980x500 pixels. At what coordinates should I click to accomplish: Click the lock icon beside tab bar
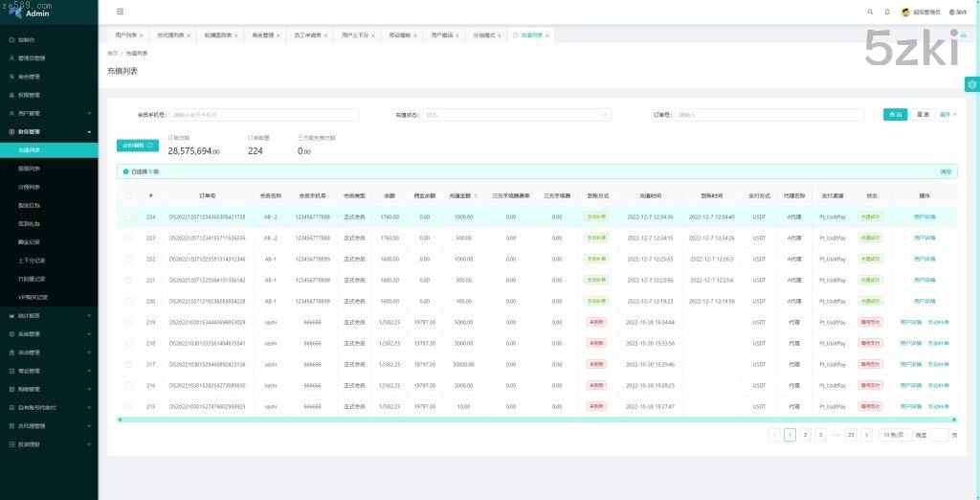964,34
